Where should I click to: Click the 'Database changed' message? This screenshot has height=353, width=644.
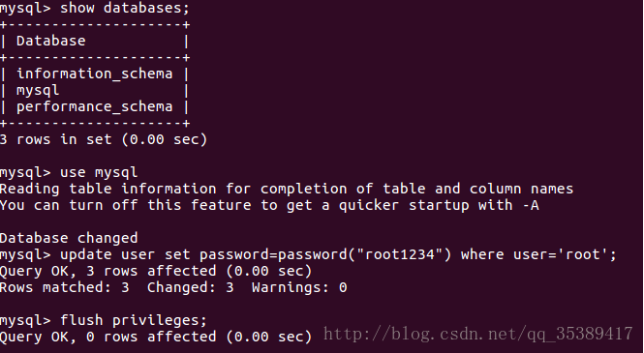69,238
